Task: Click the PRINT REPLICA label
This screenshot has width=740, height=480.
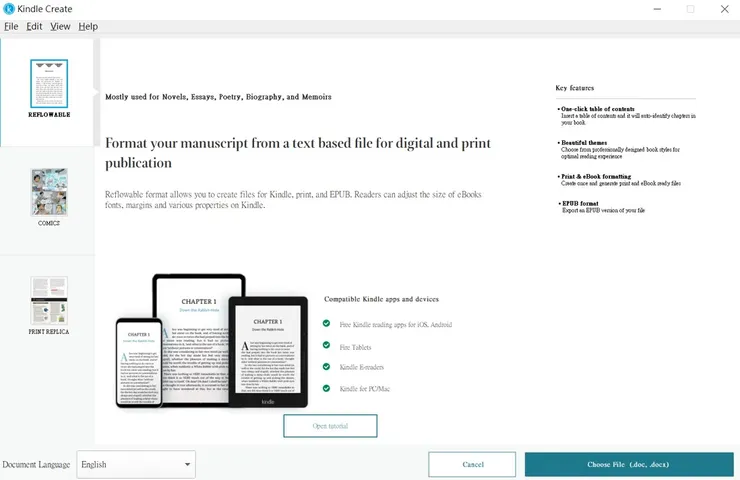Action: [49, 332]
